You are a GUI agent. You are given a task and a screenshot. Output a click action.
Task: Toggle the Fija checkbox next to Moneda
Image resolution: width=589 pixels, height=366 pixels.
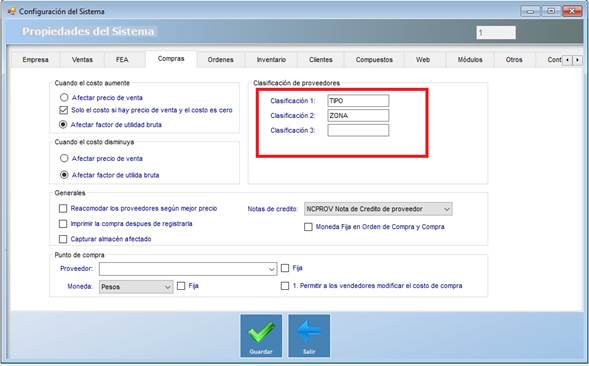click(x=181, y=286)
